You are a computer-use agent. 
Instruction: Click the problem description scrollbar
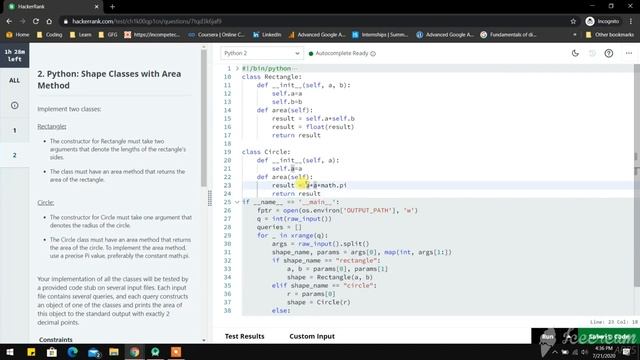tap(204, 118)
